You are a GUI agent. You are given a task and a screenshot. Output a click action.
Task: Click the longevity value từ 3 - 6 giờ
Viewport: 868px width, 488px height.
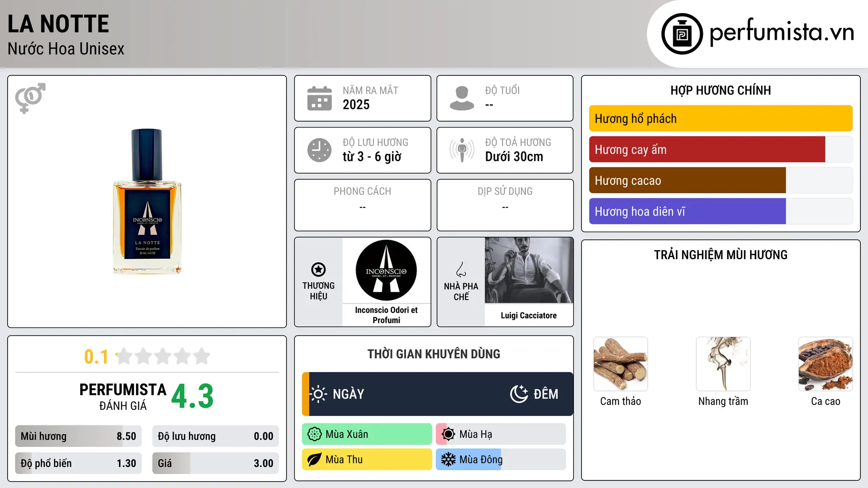[x=372, y=157]
